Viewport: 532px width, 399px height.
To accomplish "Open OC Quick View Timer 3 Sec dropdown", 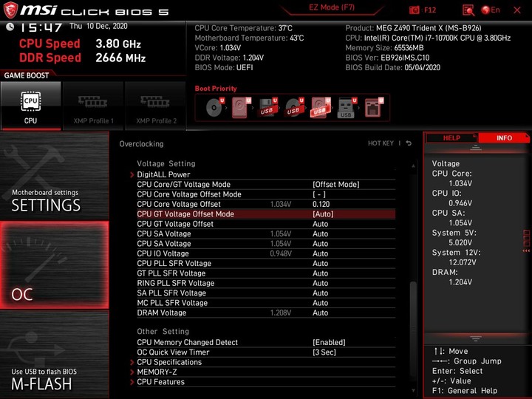I will [x=324, y=352].
